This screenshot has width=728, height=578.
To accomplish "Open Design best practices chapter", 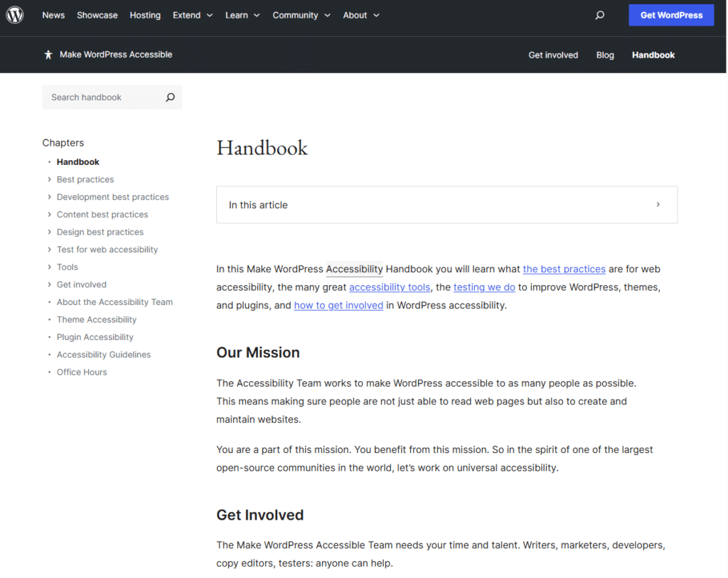I will pyautogui.click(x=100, y=232).
